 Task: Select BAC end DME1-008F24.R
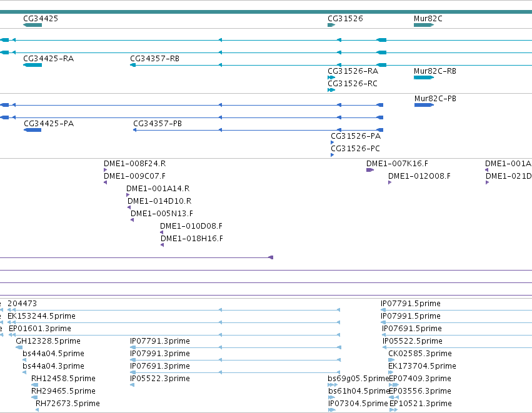(134, 164)
